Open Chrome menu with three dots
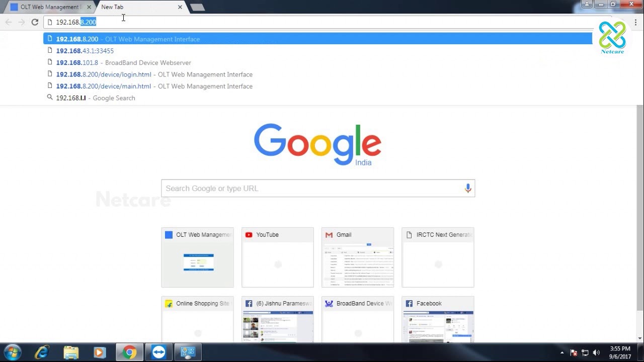 tap(635, 22)
